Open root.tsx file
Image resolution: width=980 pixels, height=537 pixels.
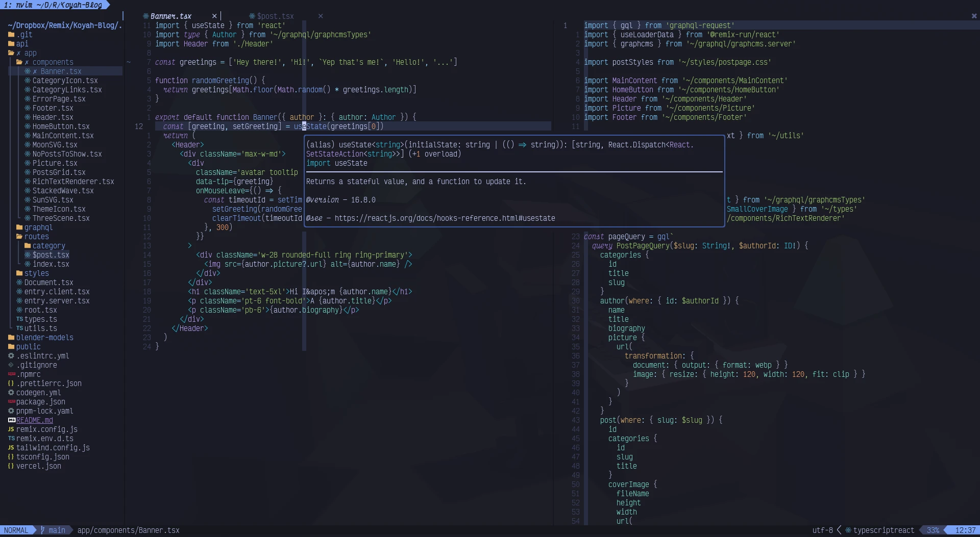point(40,310)
